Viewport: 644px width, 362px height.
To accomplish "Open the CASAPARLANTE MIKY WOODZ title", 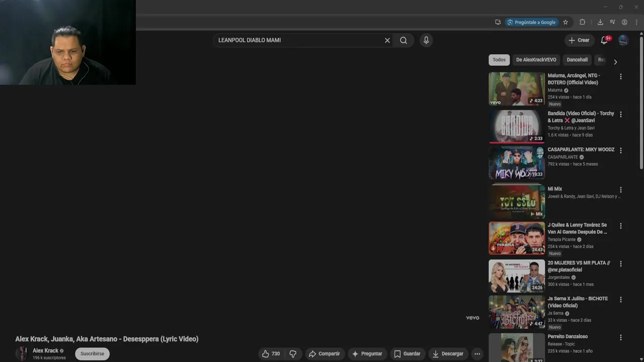I will pos(581,150).
